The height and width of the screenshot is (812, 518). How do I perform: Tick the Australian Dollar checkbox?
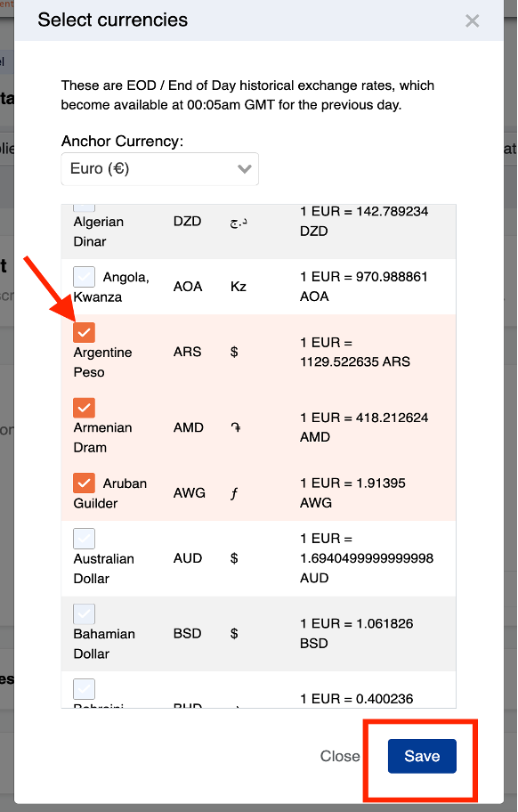[x=84, y=539]
